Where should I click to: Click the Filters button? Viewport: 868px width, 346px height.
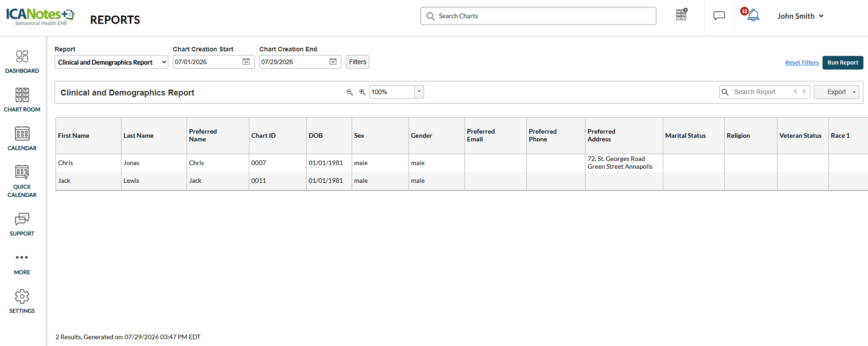tap(358, 62)
